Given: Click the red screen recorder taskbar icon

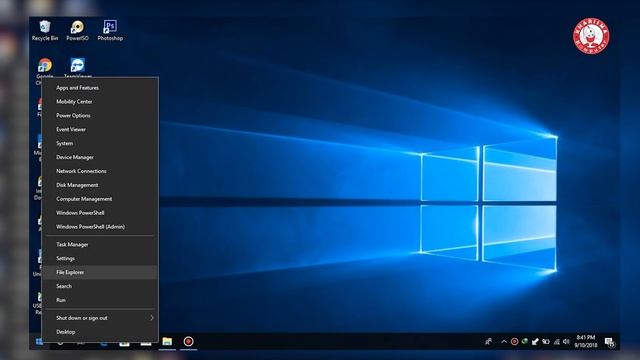Looking at the screenshot, I should coord(188,341).
